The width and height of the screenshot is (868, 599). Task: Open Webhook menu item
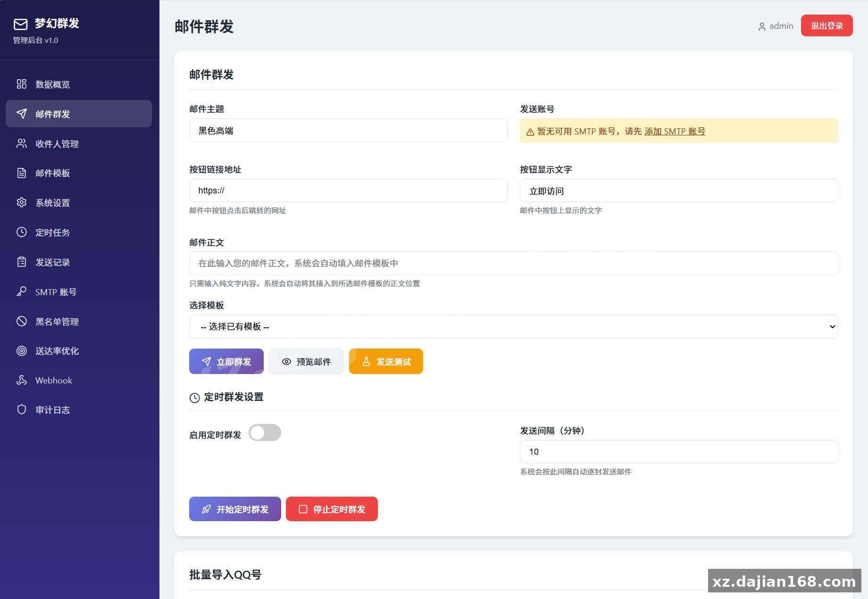tap(79, 380)
